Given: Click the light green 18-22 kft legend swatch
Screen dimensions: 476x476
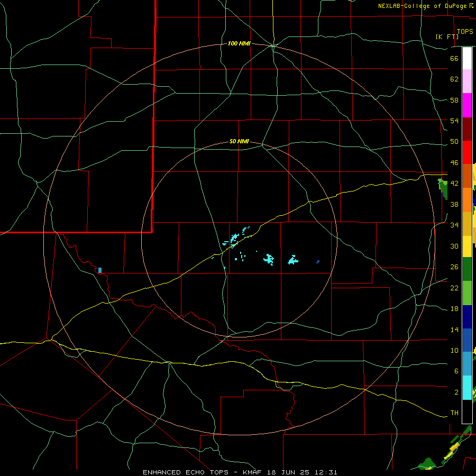Looking at the screenshot, I should [x=467, y=293].
